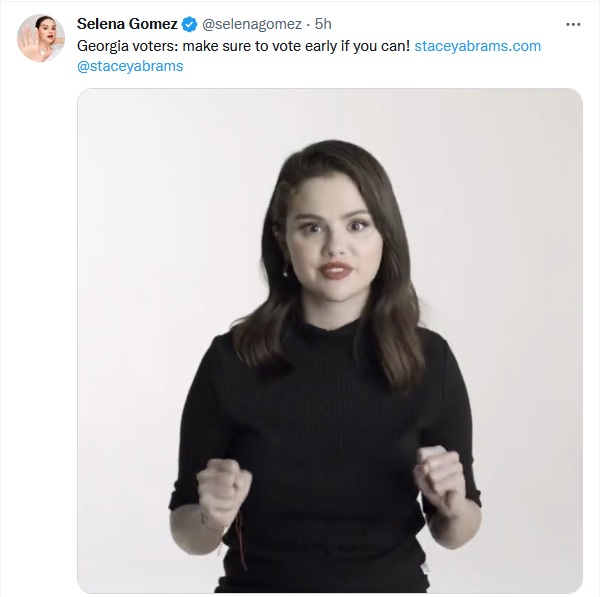Click the display name Selena Gomez
The height and width of the screenshot is (597, 603).
127,25
